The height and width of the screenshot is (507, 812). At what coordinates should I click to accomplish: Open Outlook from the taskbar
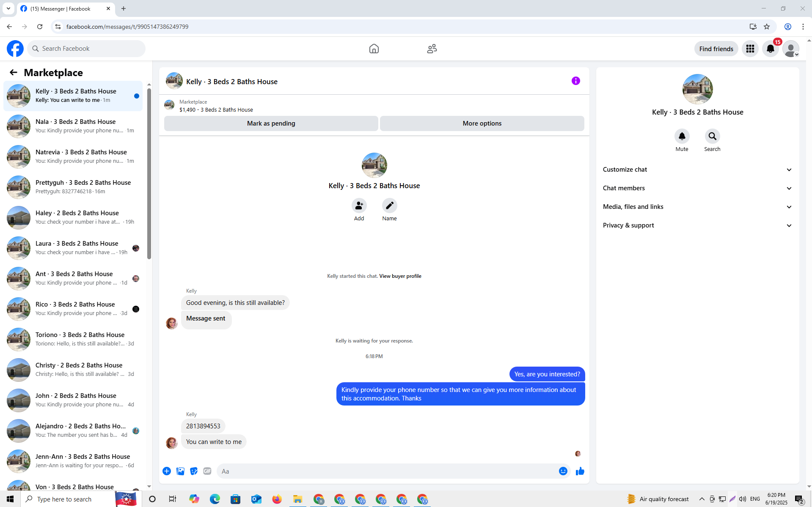pos(256,499)
